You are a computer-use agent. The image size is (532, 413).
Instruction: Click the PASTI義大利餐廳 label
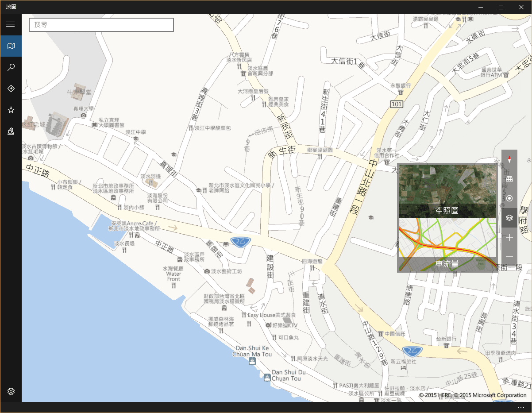click(x=359, y=386)
